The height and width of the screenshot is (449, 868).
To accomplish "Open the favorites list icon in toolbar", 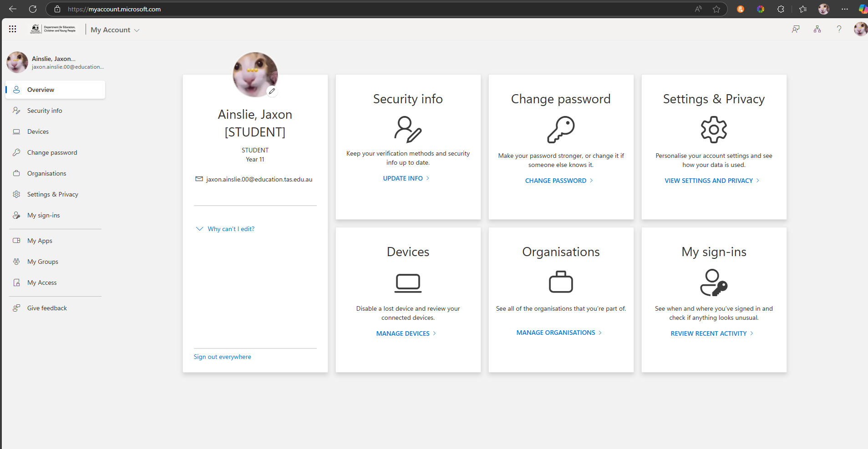I will [803, 9].
